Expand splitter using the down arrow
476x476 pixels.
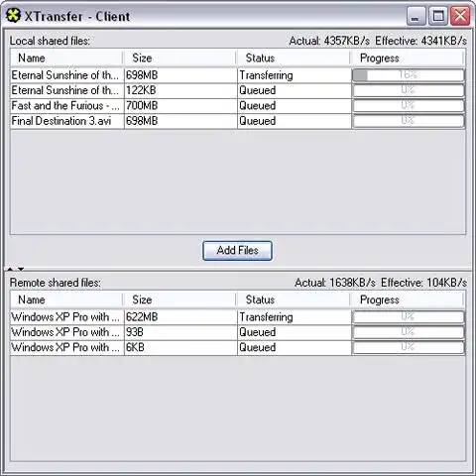pos(21,269)
